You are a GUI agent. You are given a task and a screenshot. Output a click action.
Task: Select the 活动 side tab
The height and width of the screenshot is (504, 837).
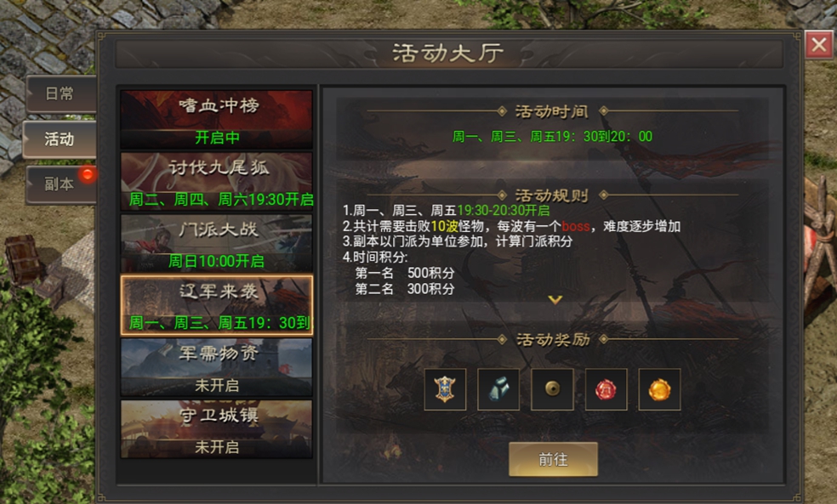pyautogui.click(x=60, y=139)
